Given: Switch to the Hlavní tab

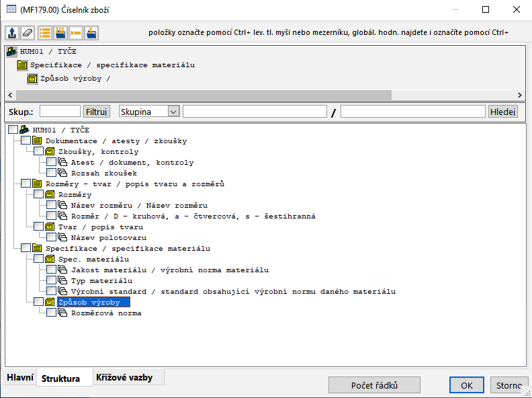Looking at the screenshot, I should tap(20, 378).
